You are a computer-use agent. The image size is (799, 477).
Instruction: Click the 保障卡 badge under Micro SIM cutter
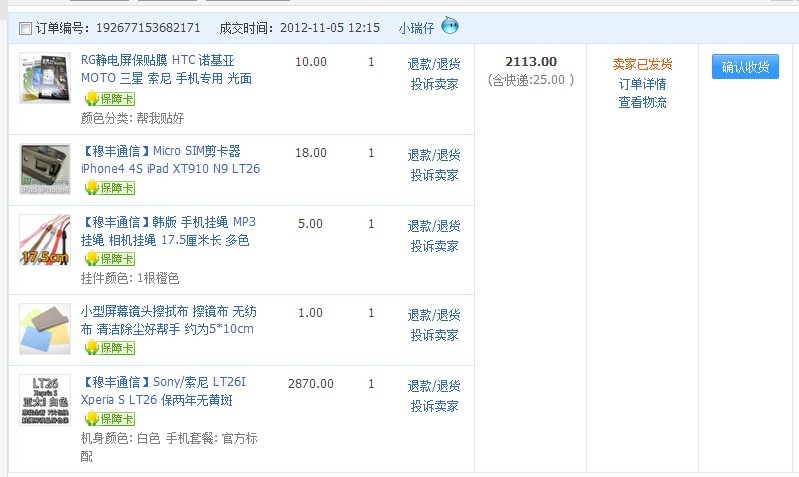point(109,188)
